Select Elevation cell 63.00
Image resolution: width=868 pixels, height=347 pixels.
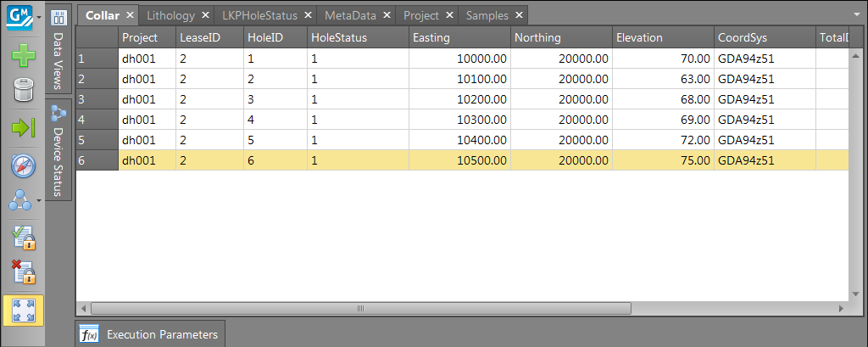click(x=663, y=79)
